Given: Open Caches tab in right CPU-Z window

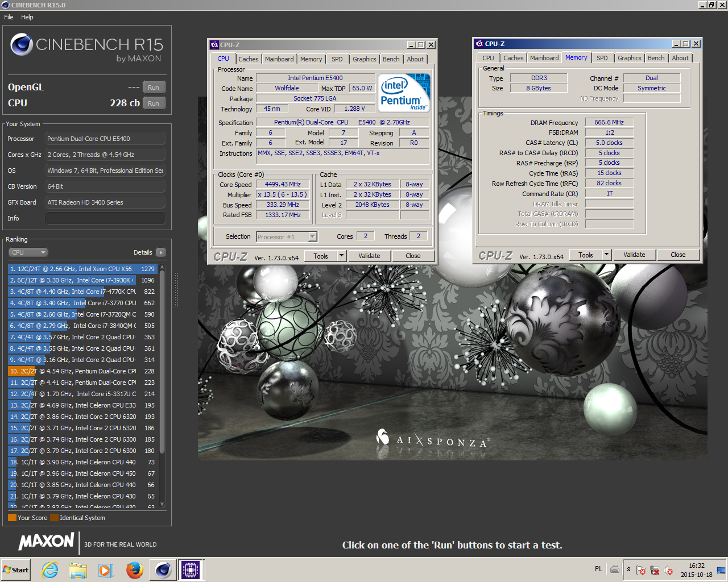Looking at the screenshot, I should [x=514, y=58].
